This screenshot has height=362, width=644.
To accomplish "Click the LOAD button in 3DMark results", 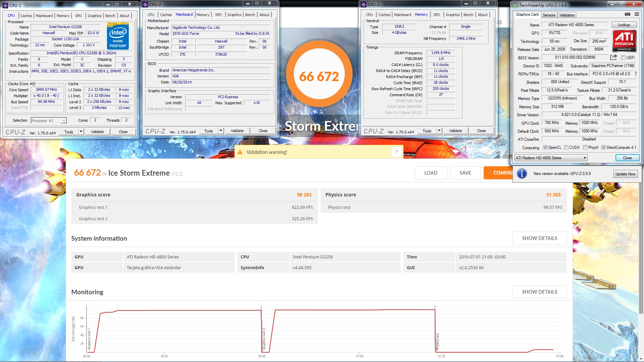I will click(431, 173).
